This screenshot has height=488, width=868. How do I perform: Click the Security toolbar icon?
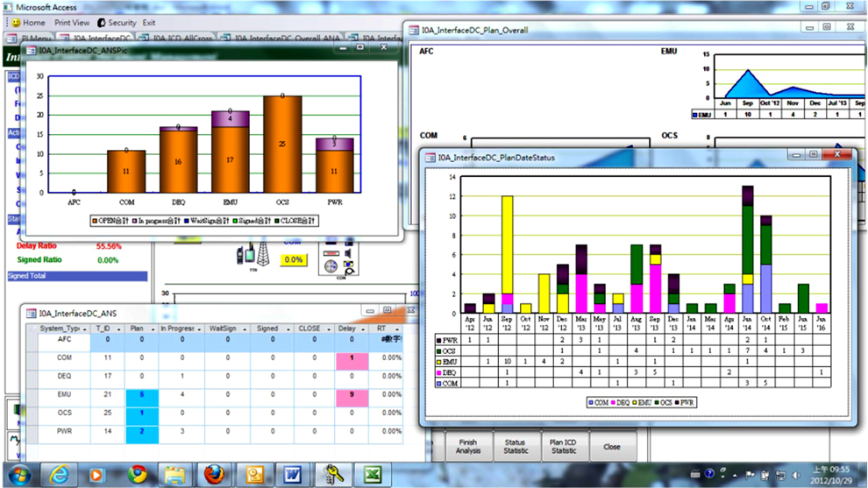102,23
